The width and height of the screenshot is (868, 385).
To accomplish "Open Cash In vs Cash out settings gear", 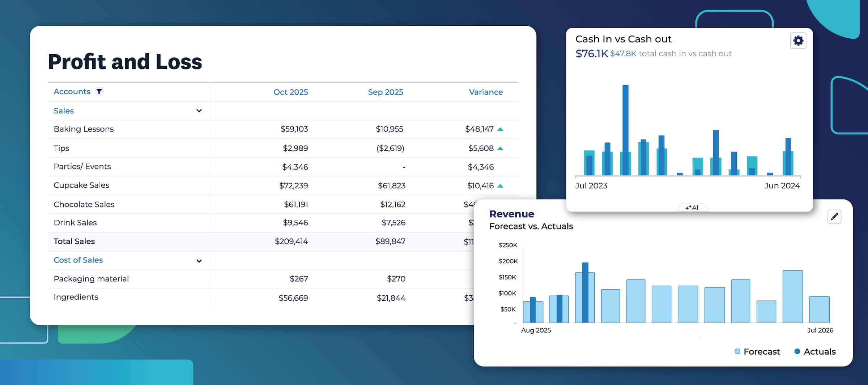I will 798,40.
